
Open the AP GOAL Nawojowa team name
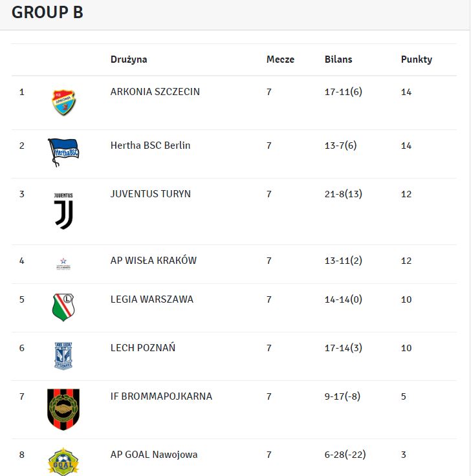[x=154, y=455]
